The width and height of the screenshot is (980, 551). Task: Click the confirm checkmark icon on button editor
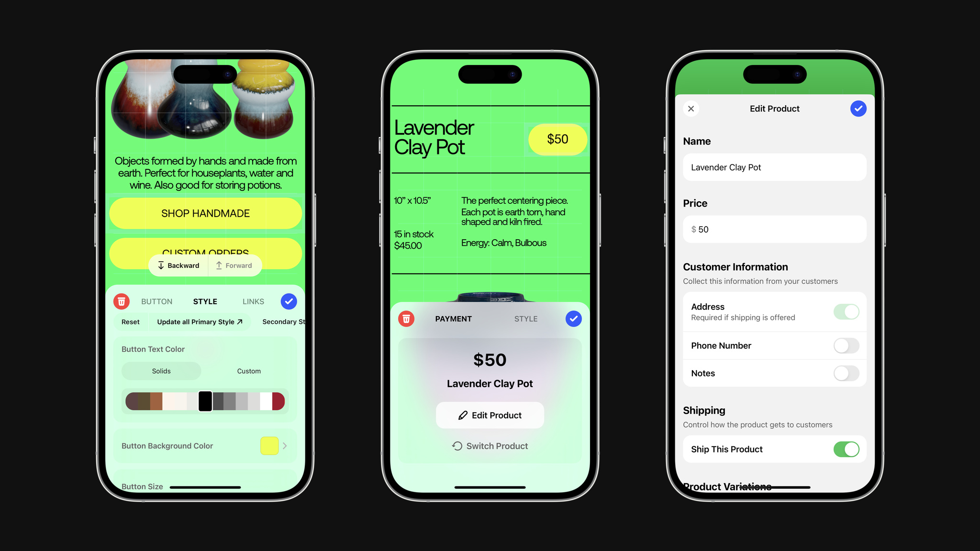coord(288,301)
